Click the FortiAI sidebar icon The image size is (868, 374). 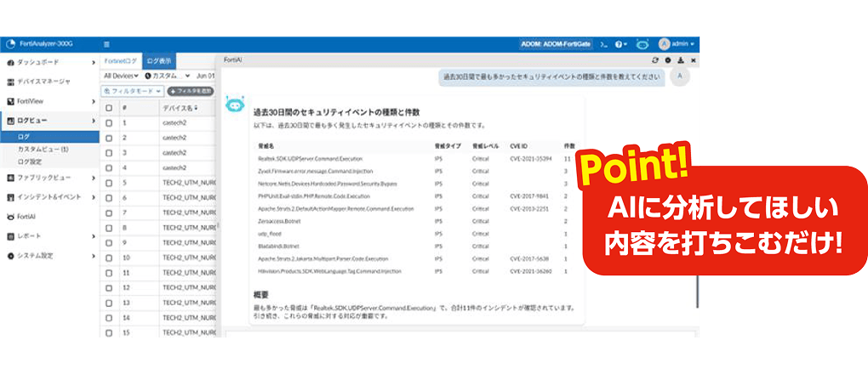[10, 217]
